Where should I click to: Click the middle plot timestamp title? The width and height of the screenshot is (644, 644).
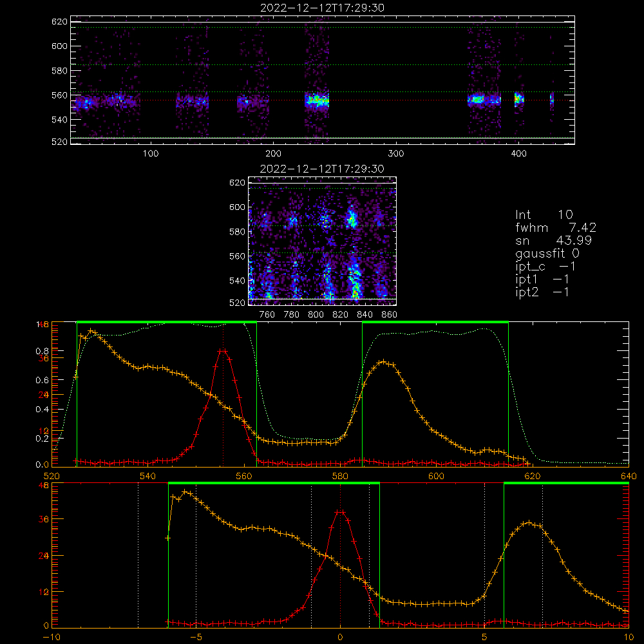322,169
